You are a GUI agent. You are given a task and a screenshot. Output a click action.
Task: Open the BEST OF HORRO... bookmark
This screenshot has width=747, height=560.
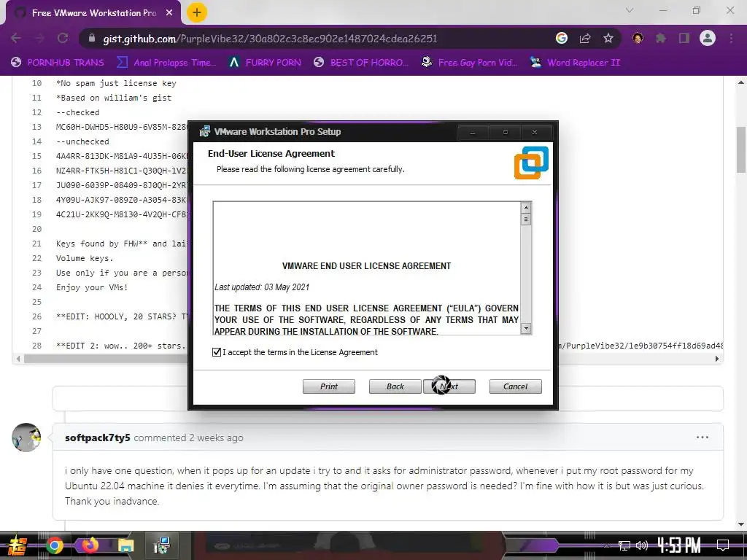tap(361, 63)
